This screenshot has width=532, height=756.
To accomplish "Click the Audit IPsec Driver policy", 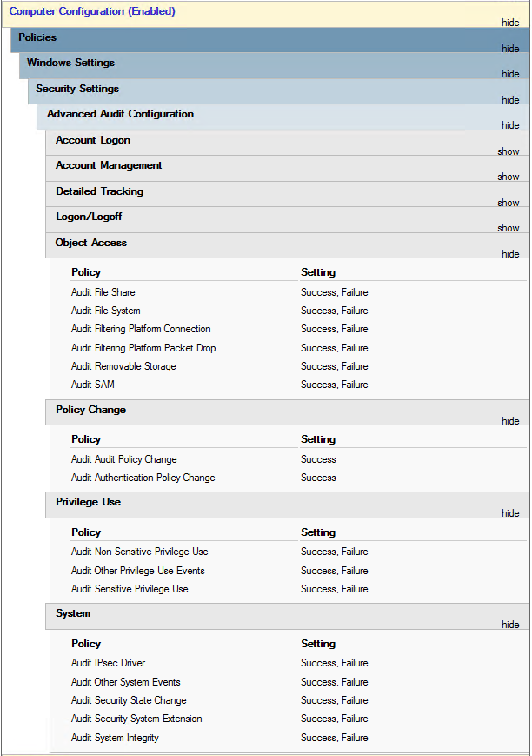I will (x=108, y=663).
